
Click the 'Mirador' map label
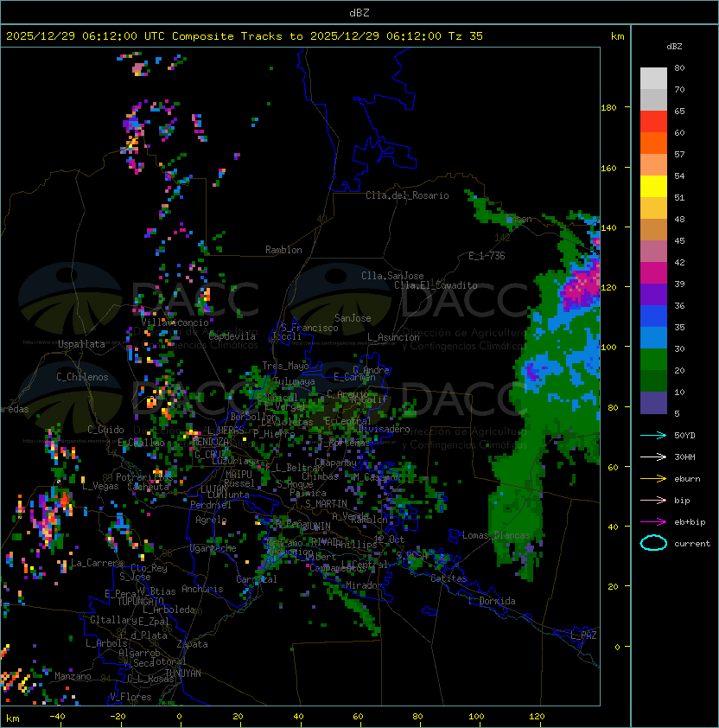pyautogui.click(x=365, y=585)
